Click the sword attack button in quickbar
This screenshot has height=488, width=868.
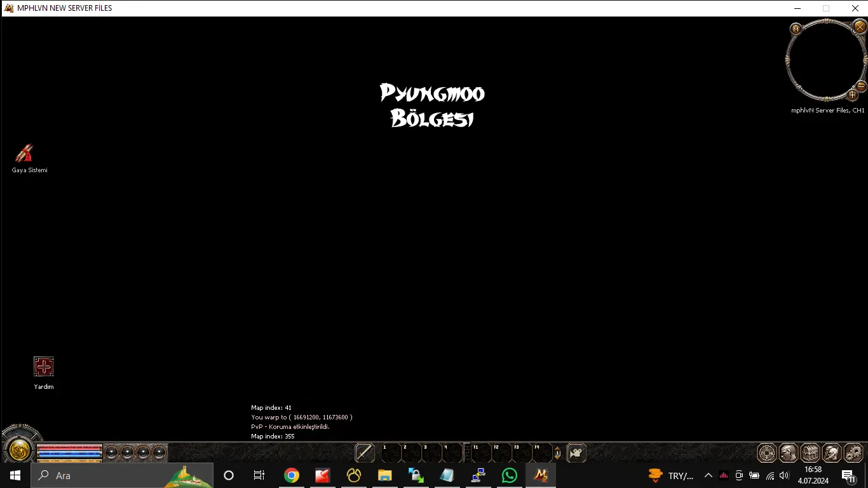pos(365,452)
